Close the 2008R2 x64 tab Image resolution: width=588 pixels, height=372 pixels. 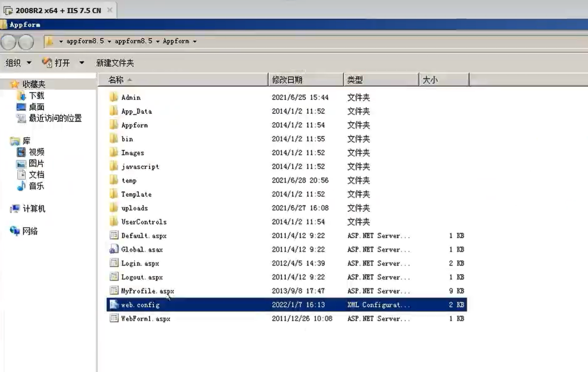[x=110, y=10]
